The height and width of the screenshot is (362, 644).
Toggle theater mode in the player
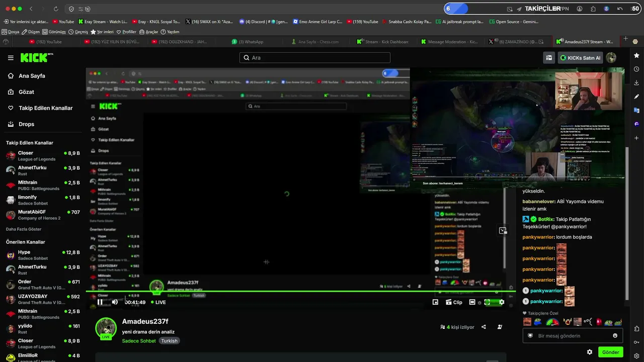[472, 302]
